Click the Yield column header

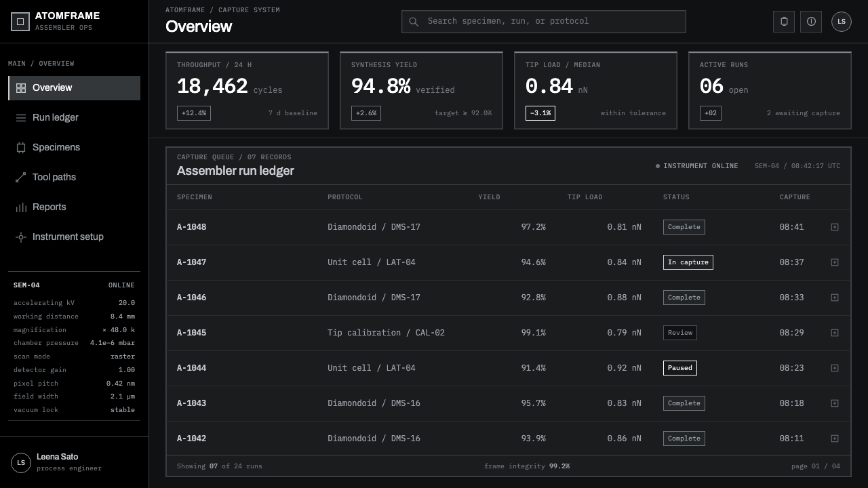(x=489, y=197)
